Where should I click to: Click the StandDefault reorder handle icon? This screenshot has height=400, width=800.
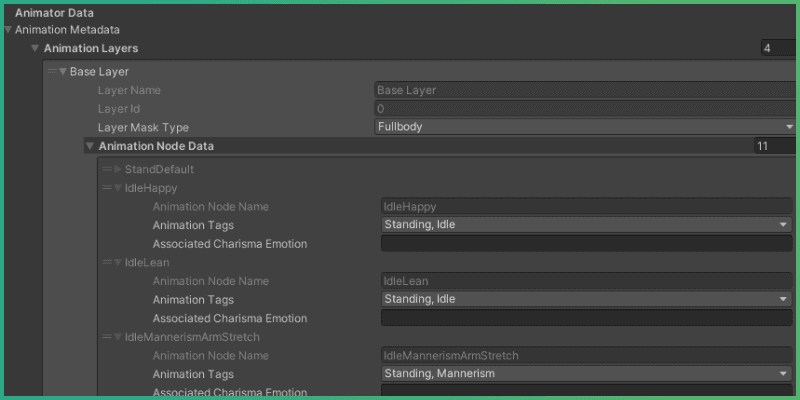pyautogui.click(x=106, y=170)
